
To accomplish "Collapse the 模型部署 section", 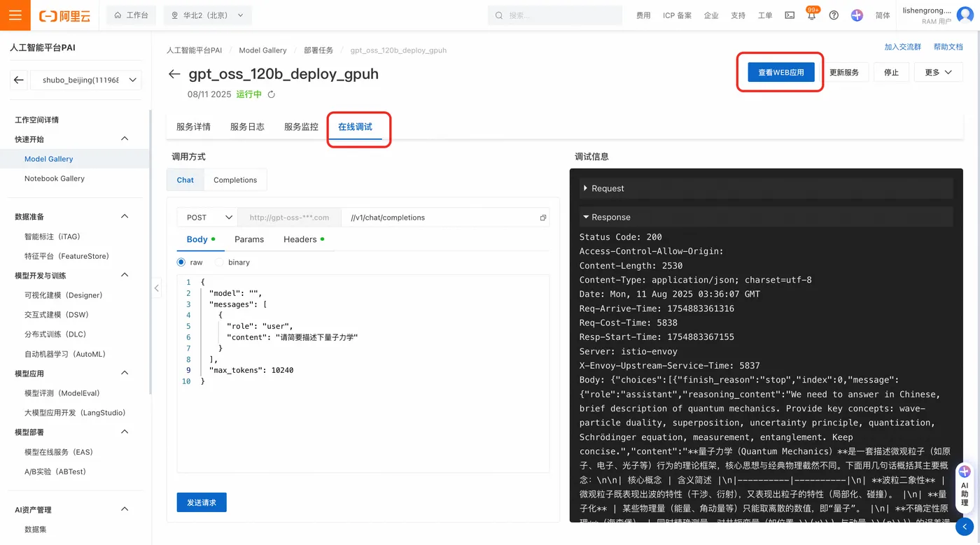I will (x=125, y=432).
